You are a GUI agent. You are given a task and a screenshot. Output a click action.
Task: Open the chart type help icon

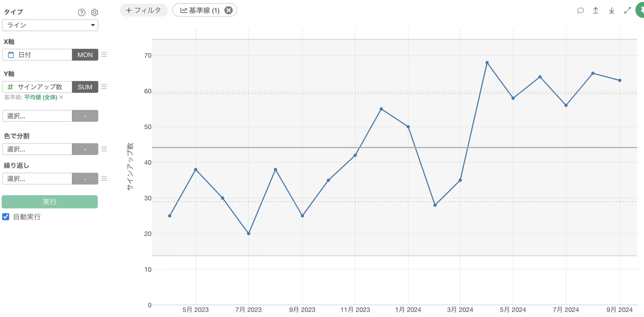click(x=82, y=12)
